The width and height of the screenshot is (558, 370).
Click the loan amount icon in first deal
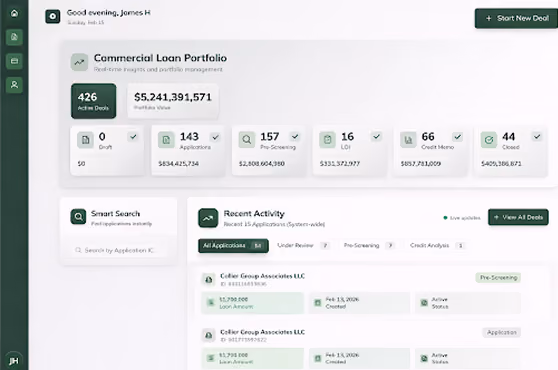[211, 303]
